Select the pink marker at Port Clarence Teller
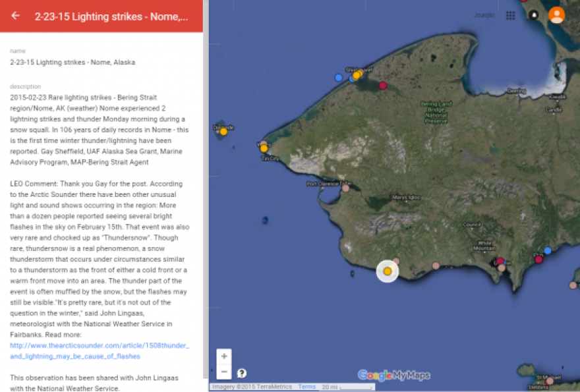Viewport: 580px width, 392px height. click(x=345, y=188)
